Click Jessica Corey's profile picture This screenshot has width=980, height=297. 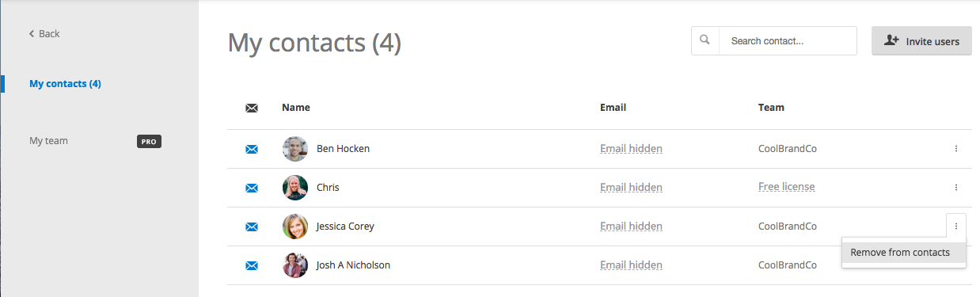(295, 227)
